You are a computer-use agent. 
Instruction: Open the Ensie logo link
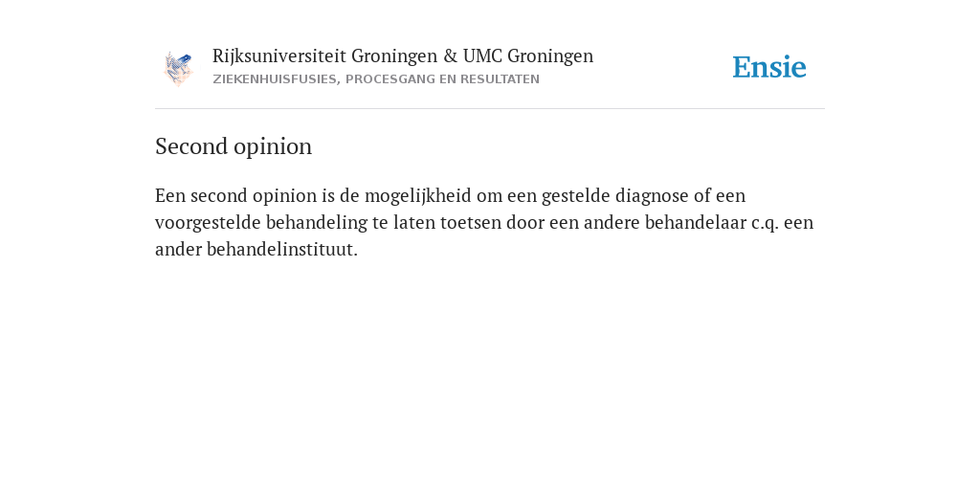coord(769,67)
